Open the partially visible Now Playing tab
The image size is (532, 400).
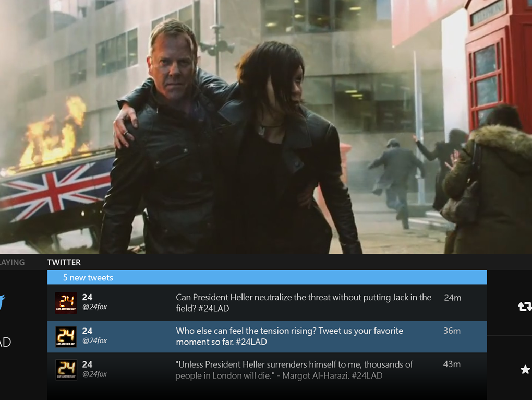point(12,262)
